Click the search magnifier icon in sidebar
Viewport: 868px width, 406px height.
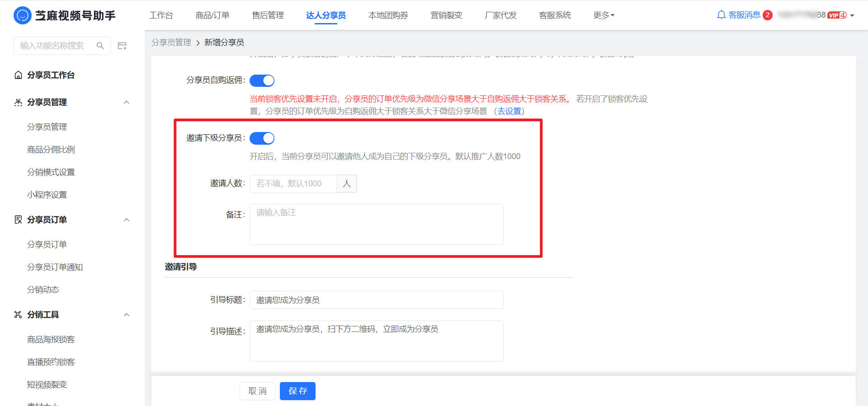coord(100,46)
